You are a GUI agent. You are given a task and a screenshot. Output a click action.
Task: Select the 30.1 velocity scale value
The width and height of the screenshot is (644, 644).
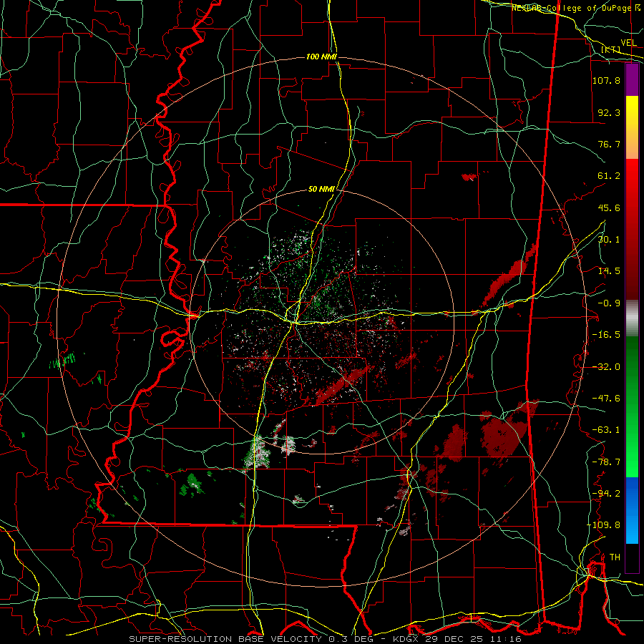[x=609, y=240]
